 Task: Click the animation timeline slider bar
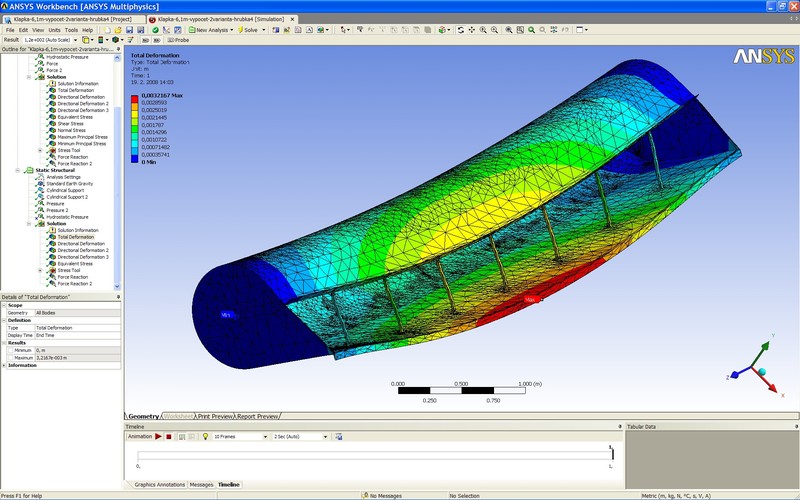(375, 455)
